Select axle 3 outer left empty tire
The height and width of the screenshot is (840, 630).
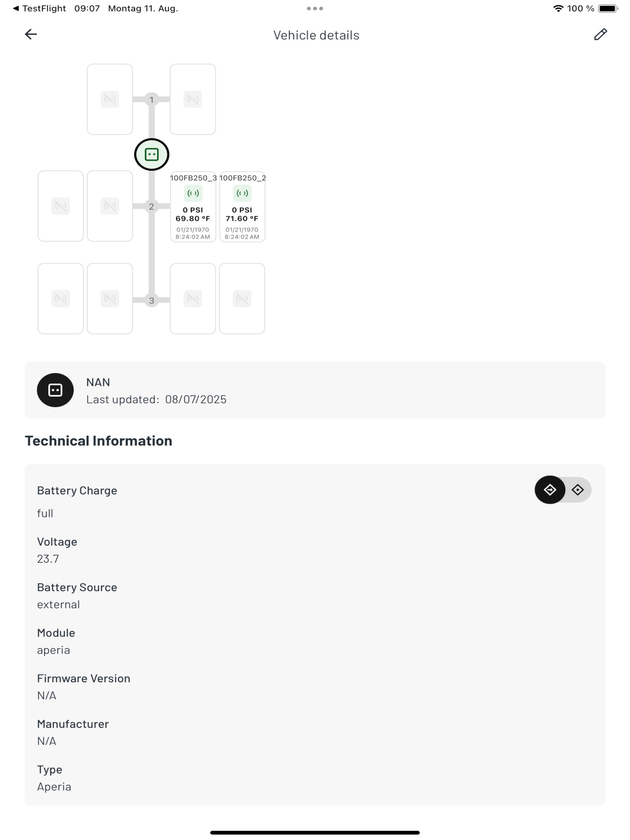coord(61,299)
